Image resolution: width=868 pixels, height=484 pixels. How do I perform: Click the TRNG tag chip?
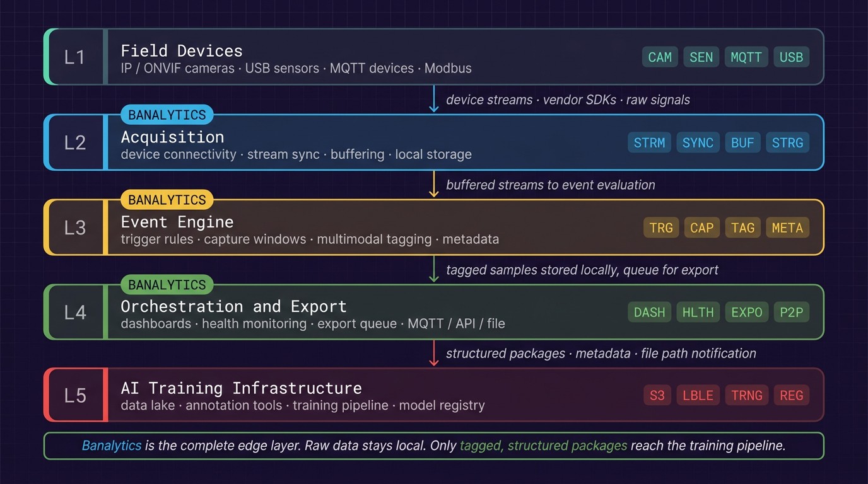746,395
